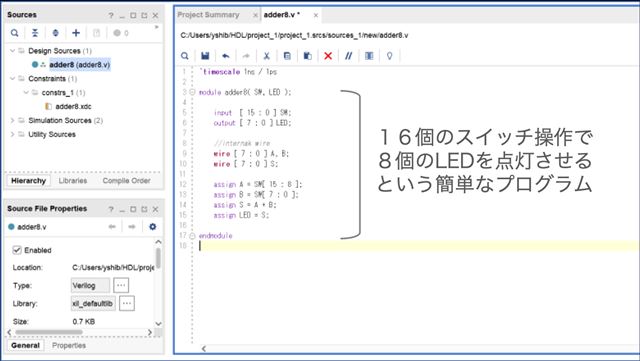Click the redo arrow in editor toolbar
The height and width of the screenshot is (361, 640).
pos(246,56)
